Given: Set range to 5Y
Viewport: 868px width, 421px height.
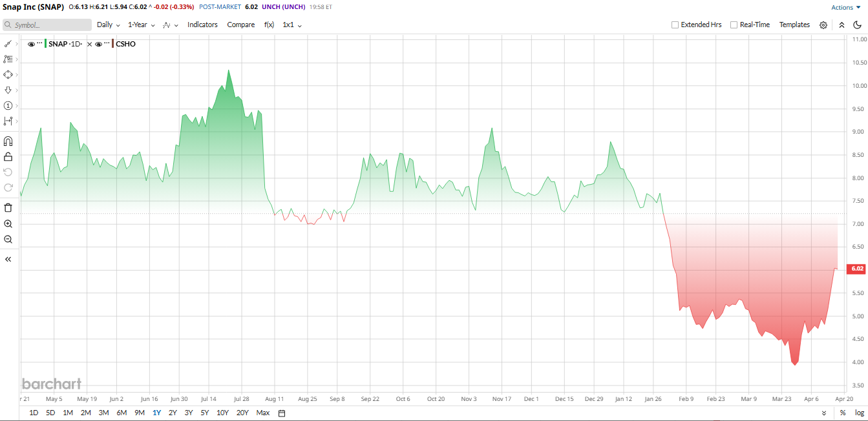Looking at the screenshot, I should pos(204,413).
